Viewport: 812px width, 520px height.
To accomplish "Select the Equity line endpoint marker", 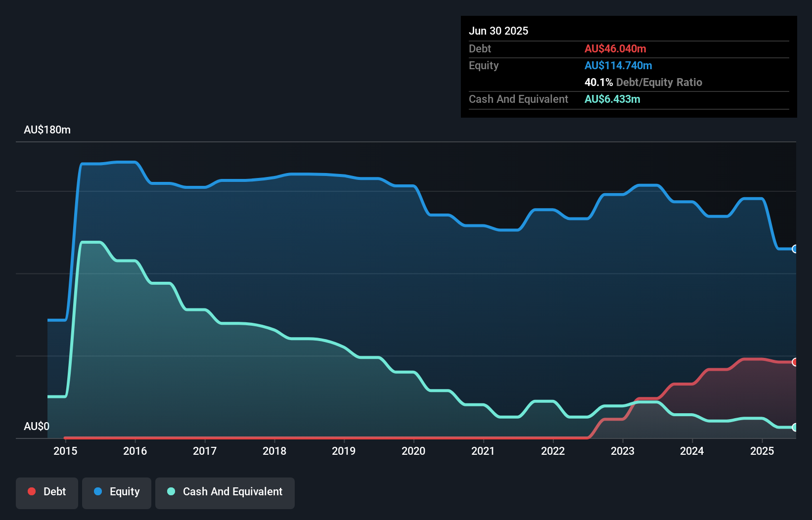I will point(795,249).
